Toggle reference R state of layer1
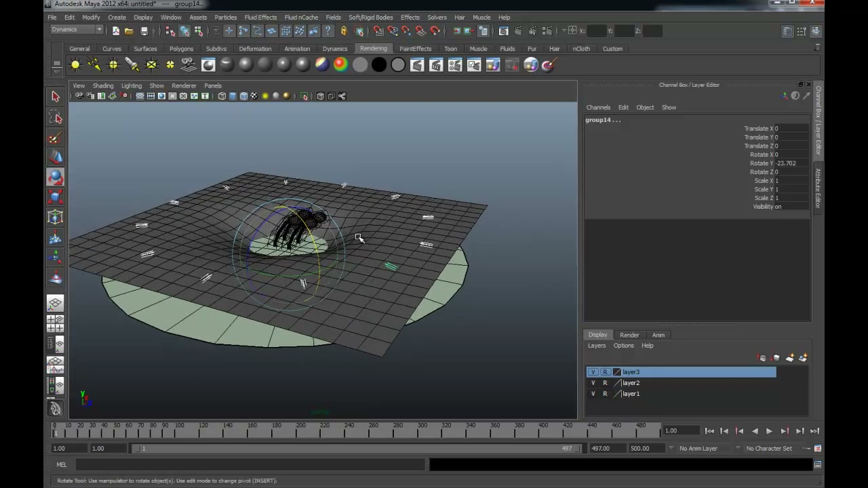Viewport: 868px width, 488px height. pyautogui.click(x=605, y=394)
